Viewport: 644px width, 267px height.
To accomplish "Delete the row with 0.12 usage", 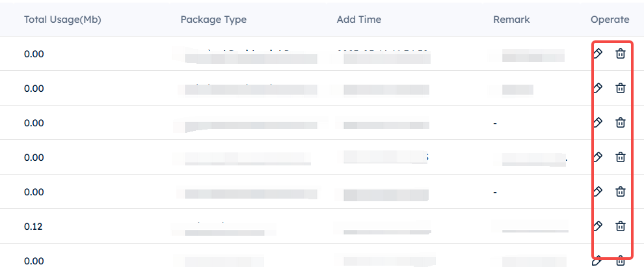I will tap(620, 226).
